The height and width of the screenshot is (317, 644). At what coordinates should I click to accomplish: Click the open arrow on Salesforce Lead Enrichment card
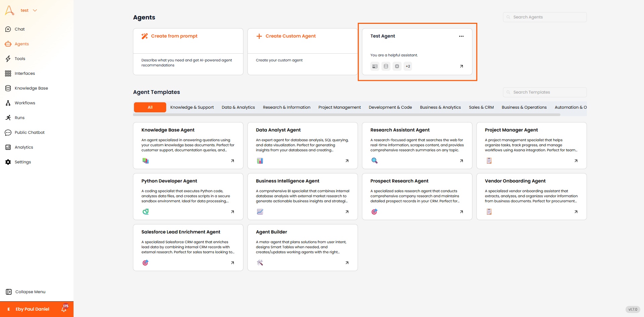coord(232,263)
